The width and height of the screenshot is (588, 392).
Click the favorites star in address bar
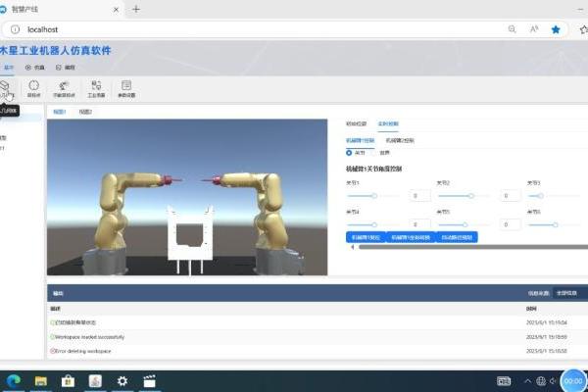point(556,29)
